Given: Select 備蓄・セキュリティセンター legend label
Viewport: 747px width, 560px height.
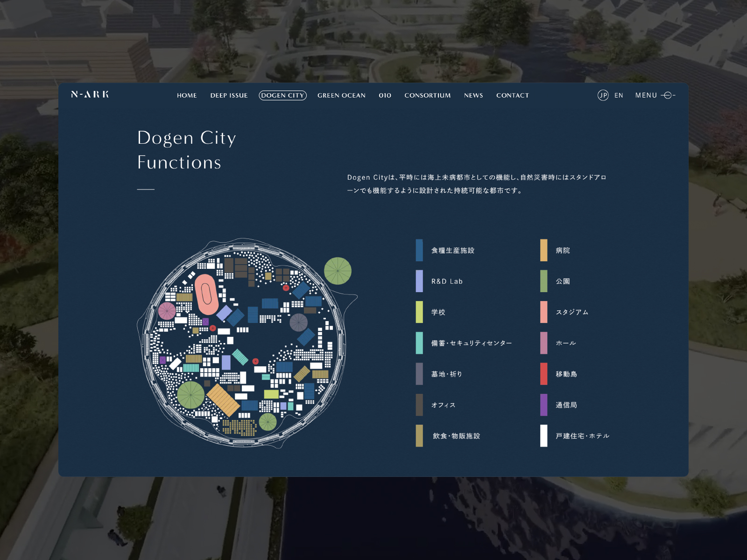Looking at the screenshot, I should (x=472, y=343).
